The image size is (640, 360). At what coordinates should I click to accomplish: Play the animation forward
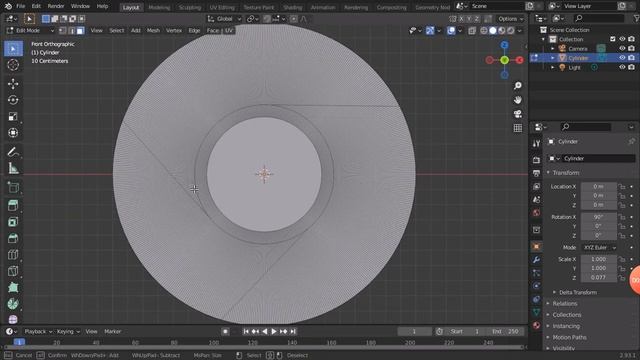(274, 331)
